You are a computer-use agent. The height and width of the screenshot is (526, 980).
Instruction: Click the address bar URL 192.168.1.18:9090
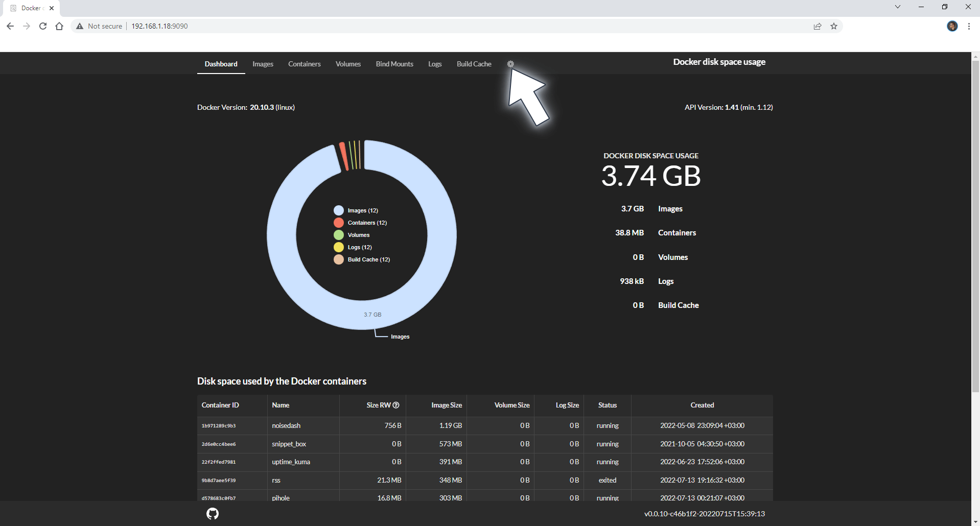point(159,26)
